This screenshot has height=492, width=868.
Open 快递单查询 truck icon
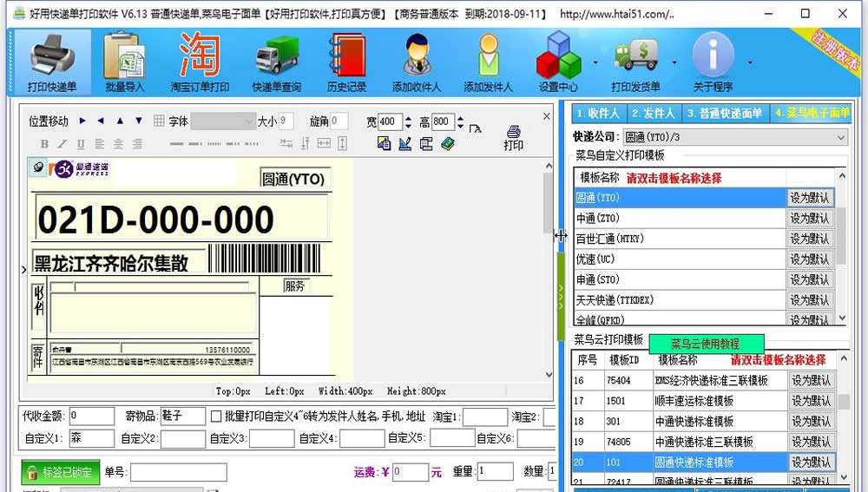click(x=276, y=62)
